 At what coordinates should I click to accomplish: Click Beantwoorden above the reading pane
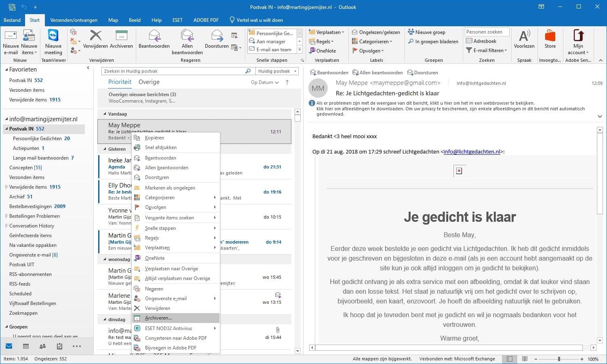(x=329, y=72)
